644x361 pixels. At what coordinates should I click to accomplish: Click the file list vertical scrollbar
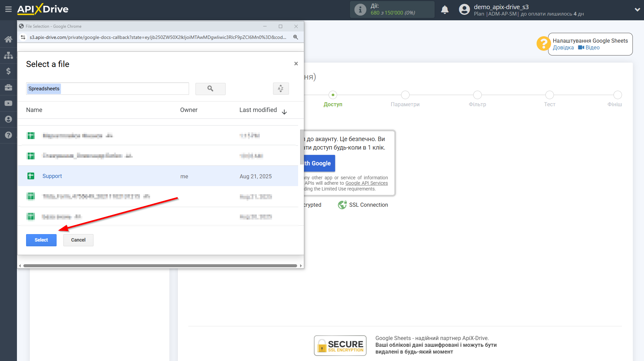click(302, 147)
